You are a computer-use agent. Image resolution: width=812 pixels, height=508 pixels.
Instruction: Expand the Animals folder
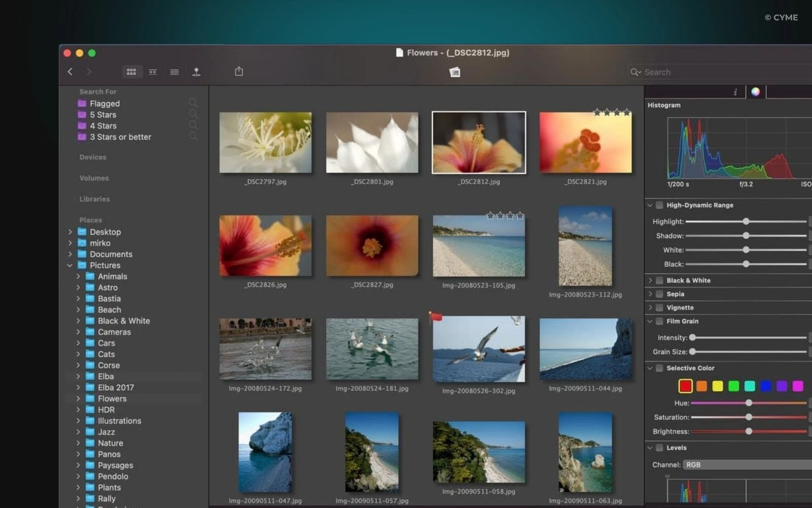pos(78,277)
